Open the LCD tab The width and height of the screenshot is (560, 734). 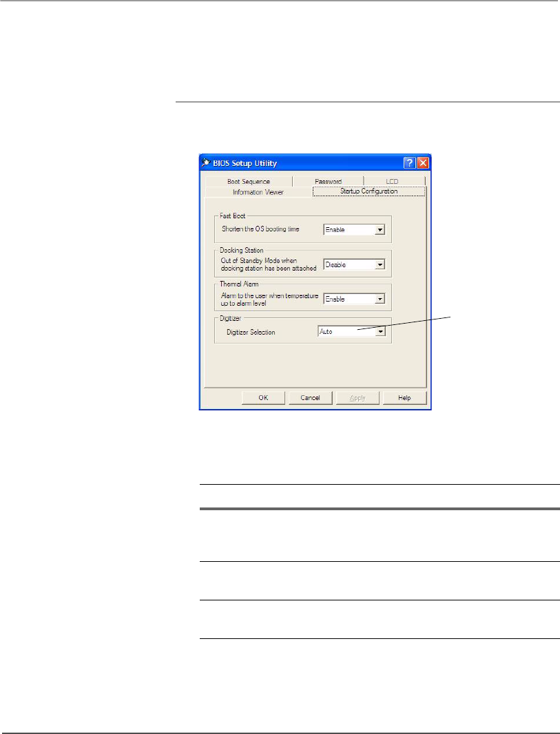coord(394,181)
